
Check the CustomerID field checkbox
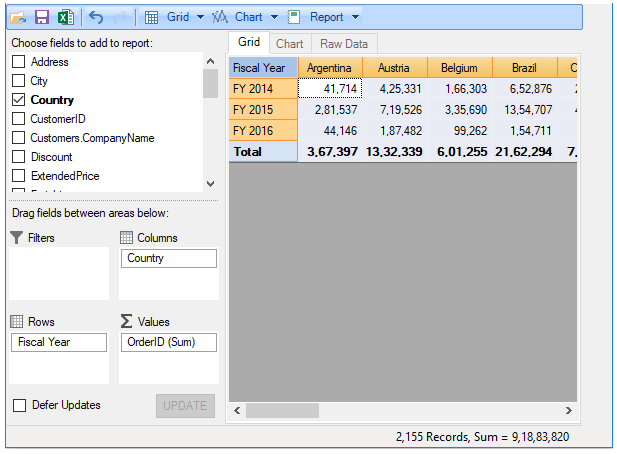(x=18, y=119)
